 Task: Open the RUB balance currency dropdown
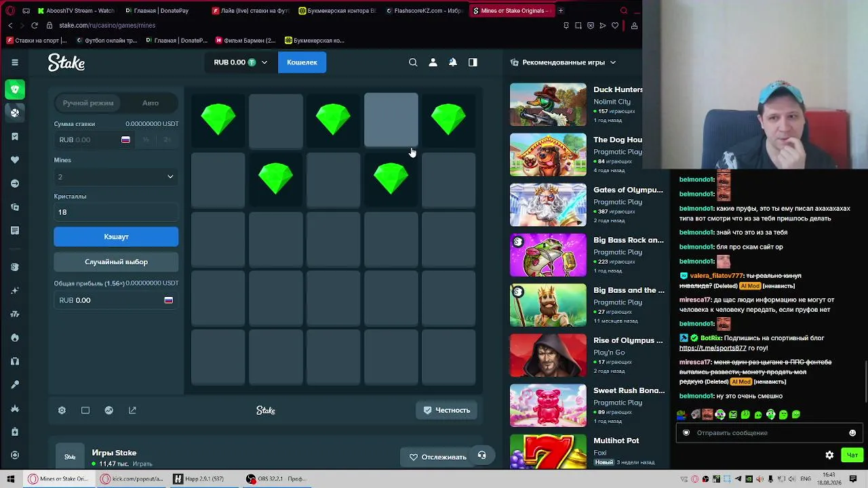point(241,62)
